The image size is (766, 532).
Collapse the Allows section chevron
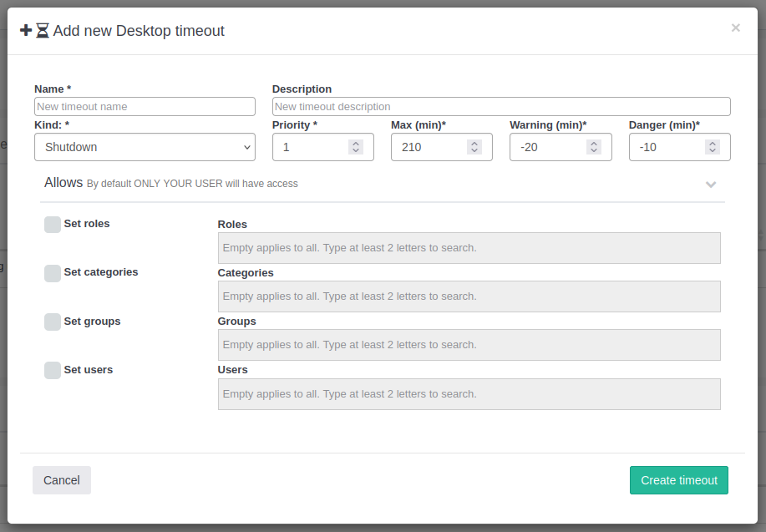(710, 184)
